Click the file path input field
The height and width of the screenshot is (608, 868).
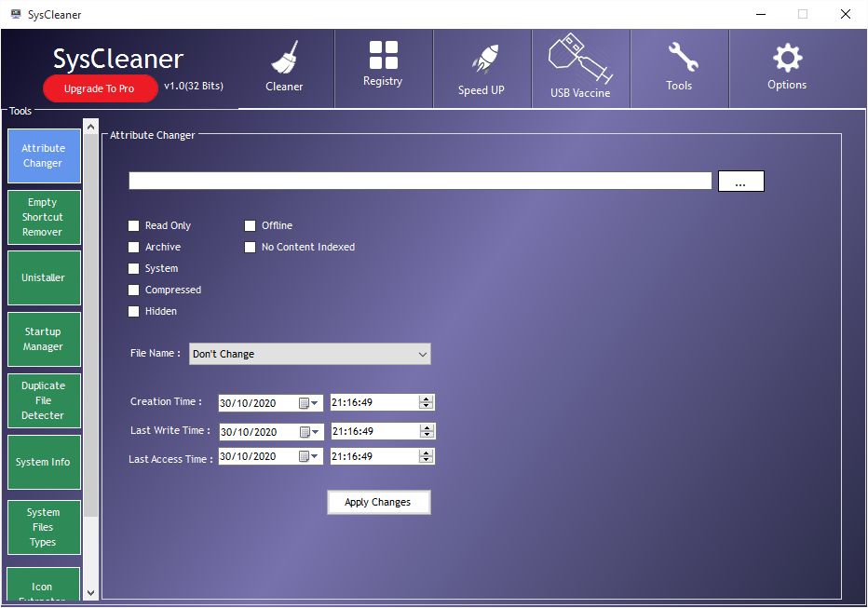[420, 181]
